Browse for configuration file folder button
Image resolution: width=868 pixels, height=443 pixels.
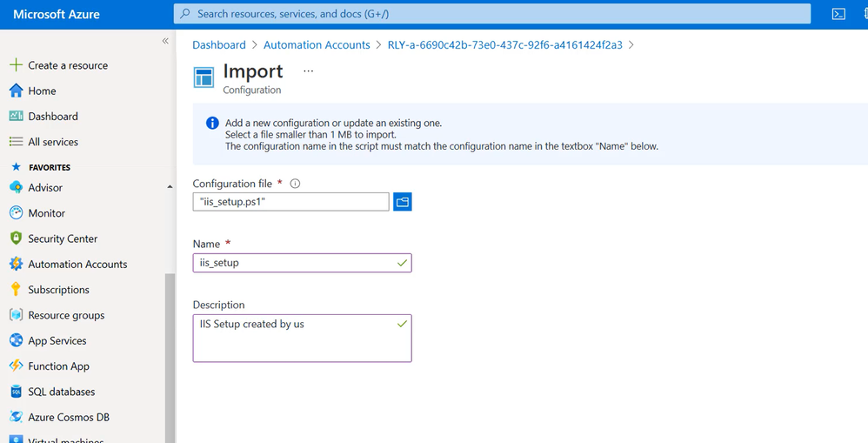[403, 202]
